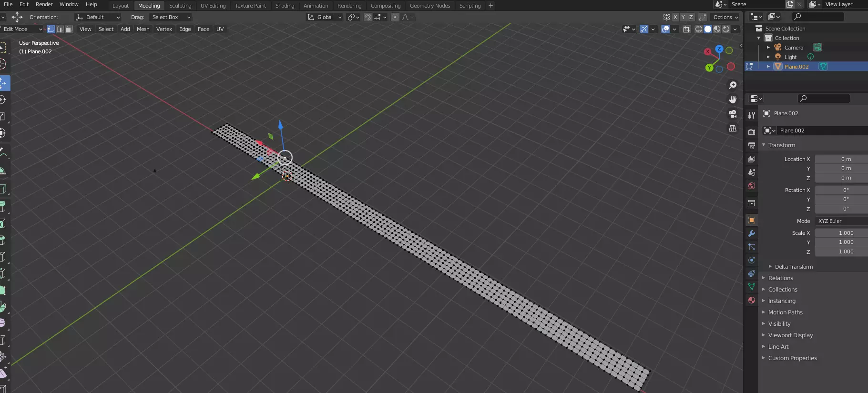Open the World properties tab

pos(752,185)
